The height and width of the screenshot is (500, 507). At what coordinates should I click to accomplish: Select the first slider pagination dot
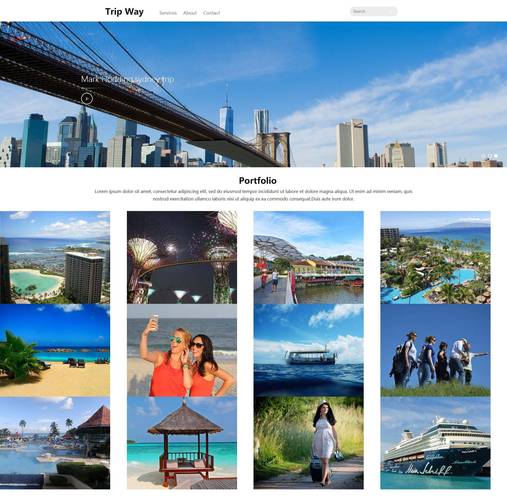(484, 156)
